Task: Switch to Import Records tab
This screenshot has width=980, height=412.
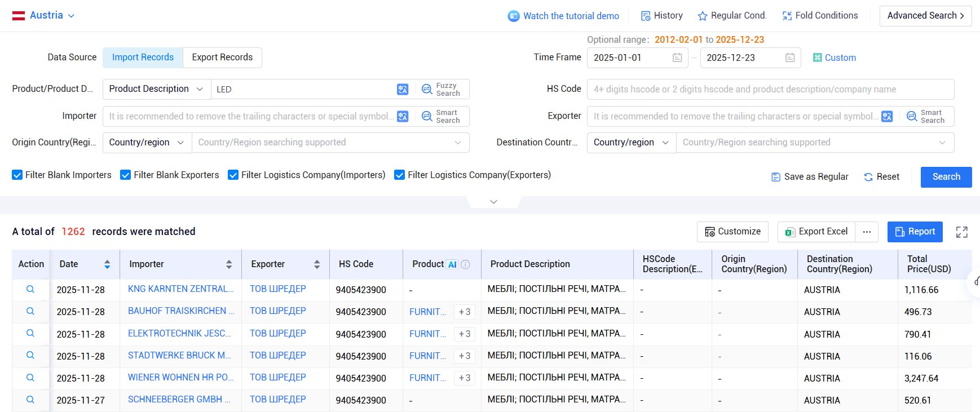Action: click(x=143, y=57)
